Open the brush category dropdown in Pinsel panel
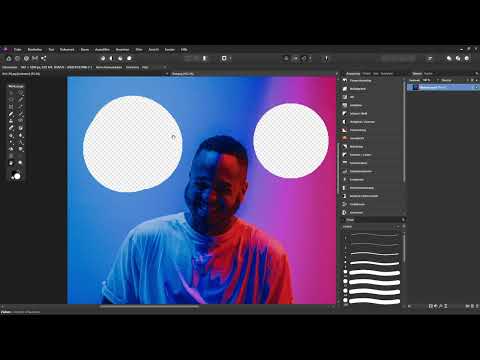Image resolution: width=480 pixels, height=360 pixels. [x=371, y=227]
